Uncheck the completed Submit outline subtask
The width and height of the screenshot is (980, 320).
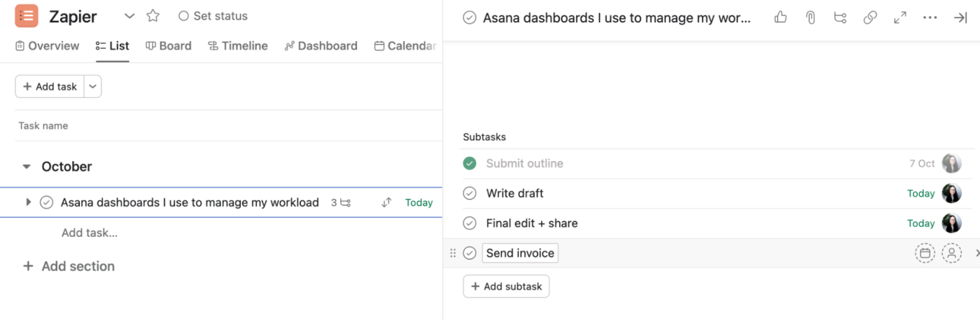click(470, 163)
